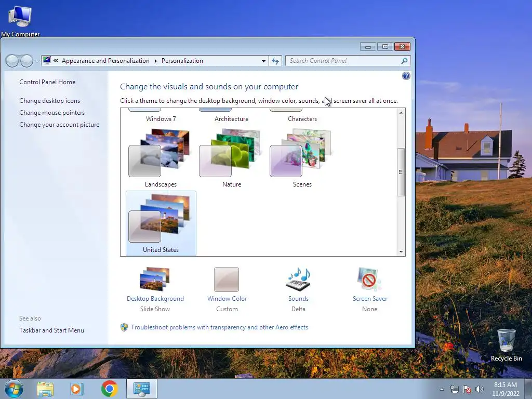Open the recent pages dropdown arrow
This screenshot has width=532, height=399.
pos(37,61)
